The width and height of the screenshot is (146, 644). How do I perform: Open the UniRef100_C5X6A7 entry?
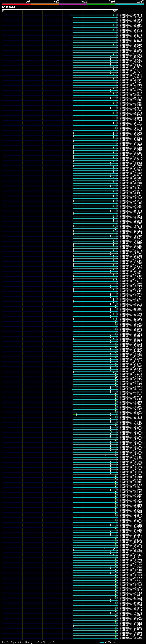coord(131,45)
